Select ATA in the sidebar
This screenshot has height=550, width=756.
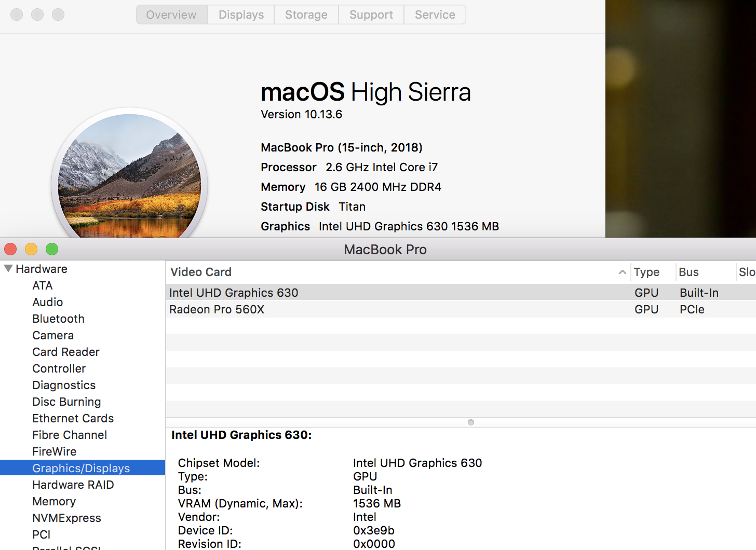[43, 285]
